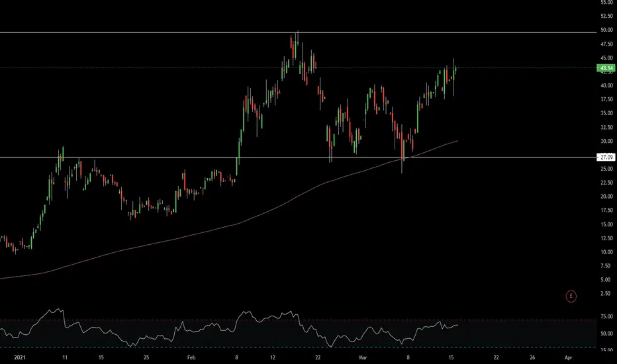The width and height of the screenshot is (617, 364).
Task: Click the 35.00 price axis label
Action: tap(606, 113)
